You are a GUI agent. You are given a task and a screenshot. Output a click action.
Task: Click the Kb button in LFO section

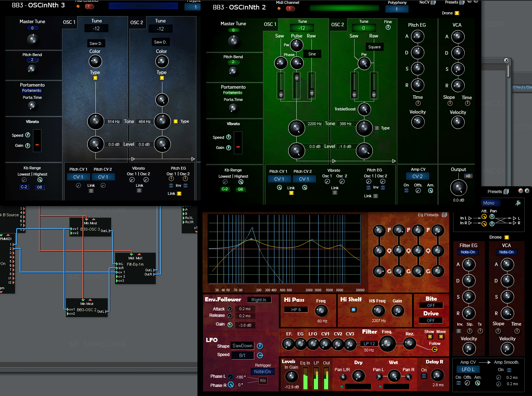(x=263, y=381)
